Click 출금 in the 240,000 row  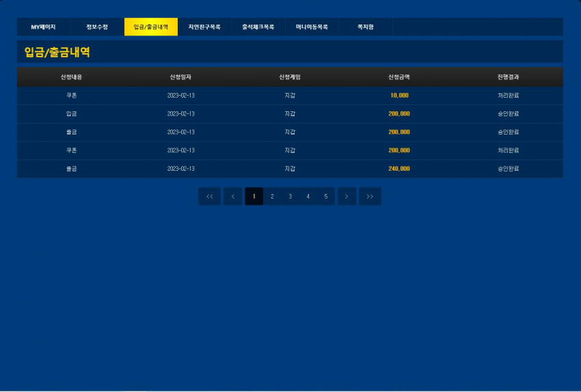(72, 169)
